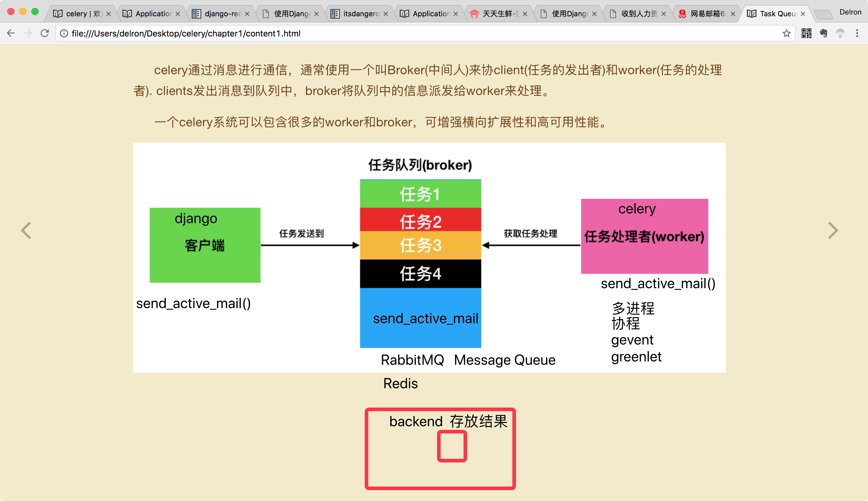
Task: Click the '协程' text
Action: 626,323
